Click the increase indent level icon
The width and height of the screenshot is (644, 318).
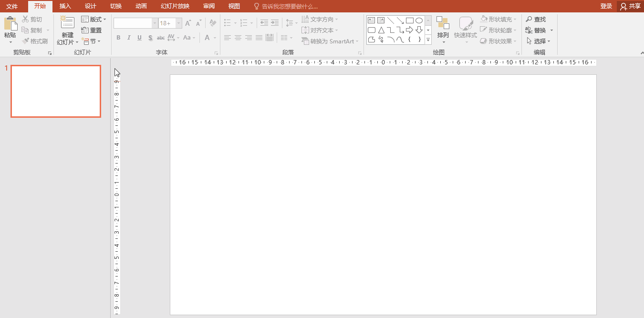tap(275, 22)
